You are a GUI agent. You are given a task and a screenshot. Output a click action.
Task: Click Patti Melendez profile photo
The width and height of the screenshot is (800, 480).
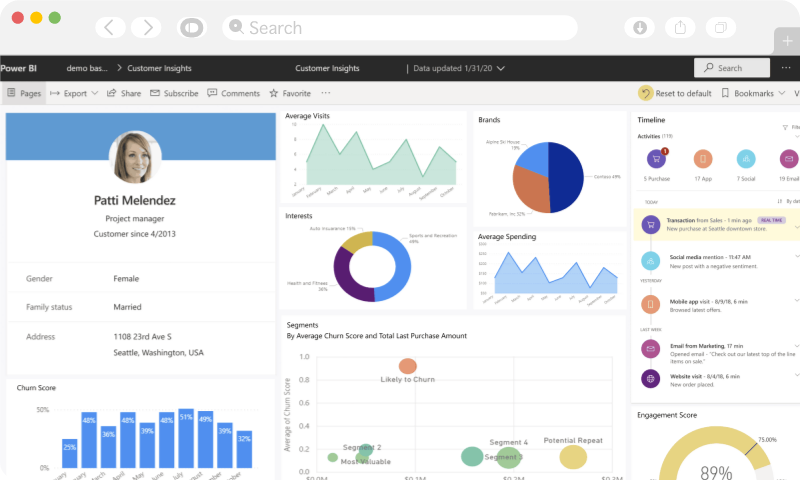(135, 157)
